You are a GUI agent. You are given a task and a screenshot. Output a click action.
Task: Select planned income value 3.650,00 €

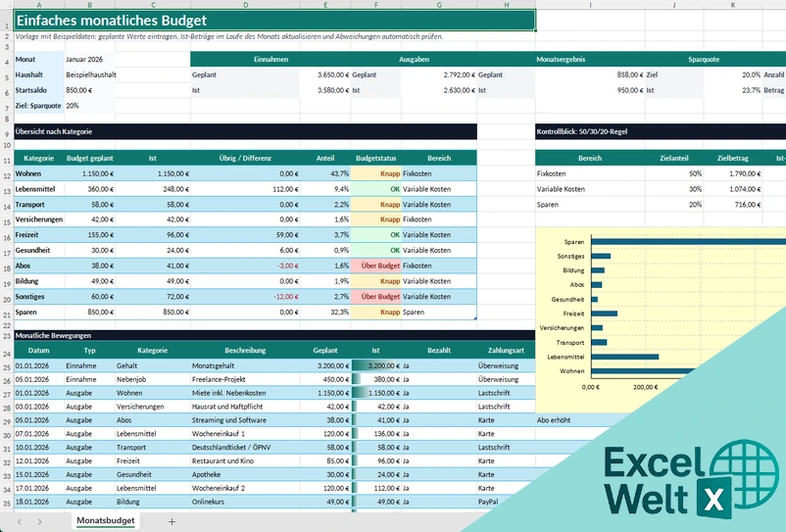pyautogui.click(x=325, y=74)
